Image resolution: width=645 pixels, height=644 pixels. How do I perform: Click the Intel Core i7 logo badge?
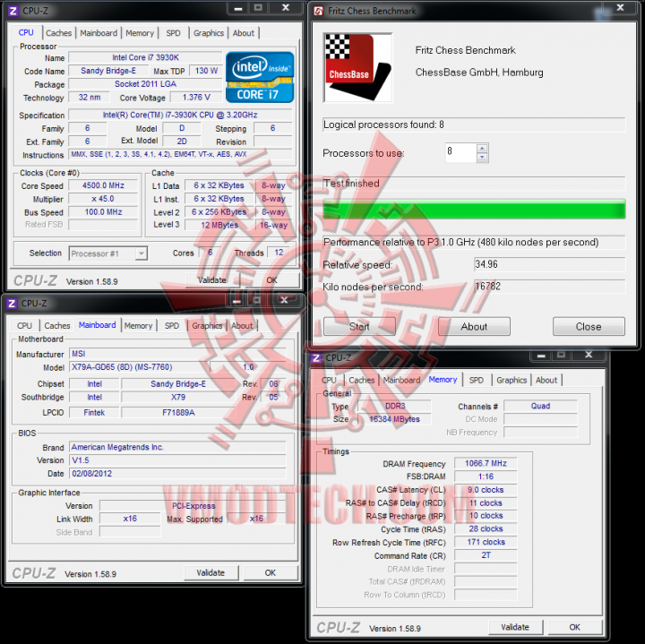tap(260, 77)
